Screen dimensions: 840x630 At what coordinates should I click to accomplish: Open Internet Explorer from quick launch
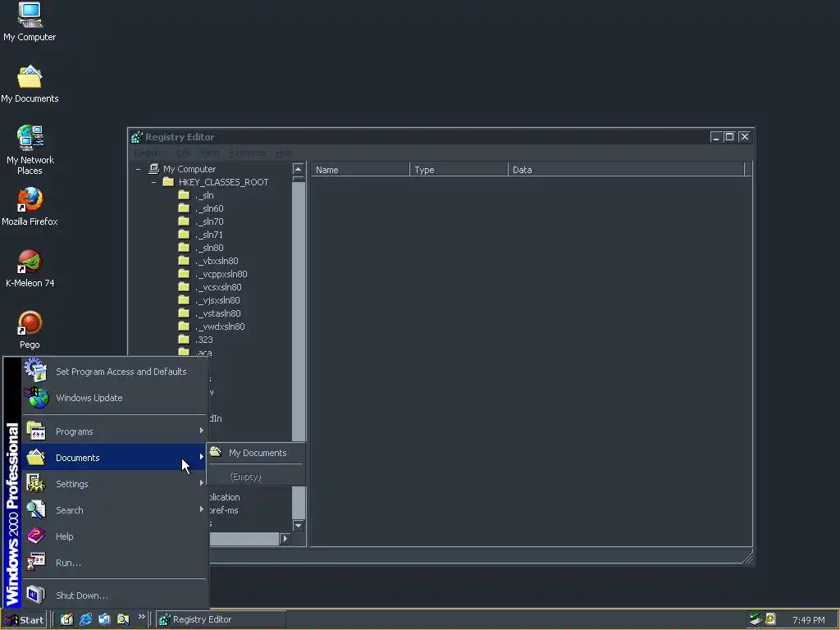click(85, 619)
